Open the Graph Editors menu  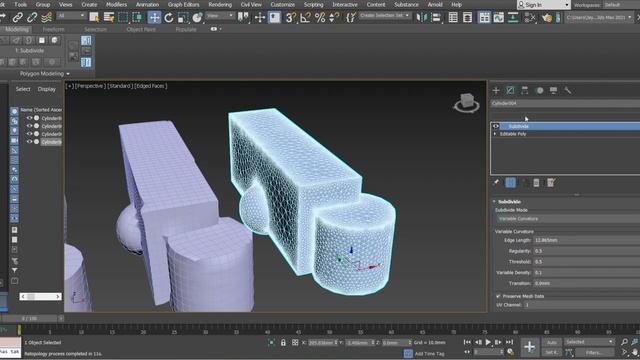[183, 4]
